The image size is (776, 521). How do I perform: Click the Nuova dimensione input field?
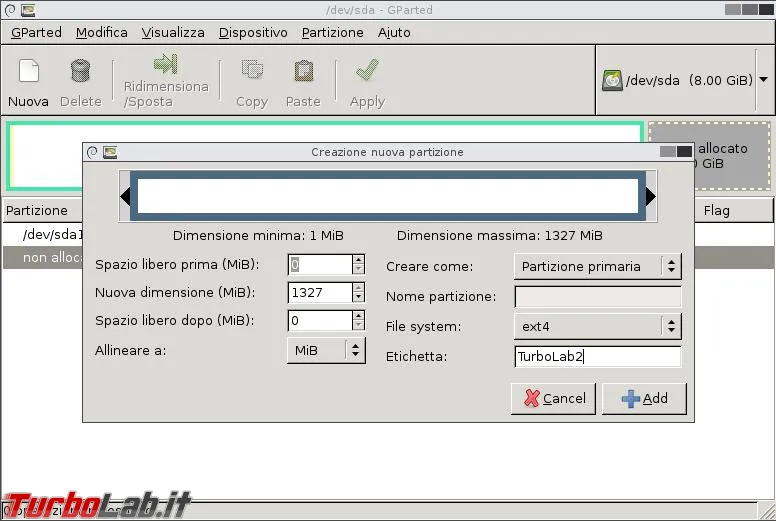click(x=320, y=292)
